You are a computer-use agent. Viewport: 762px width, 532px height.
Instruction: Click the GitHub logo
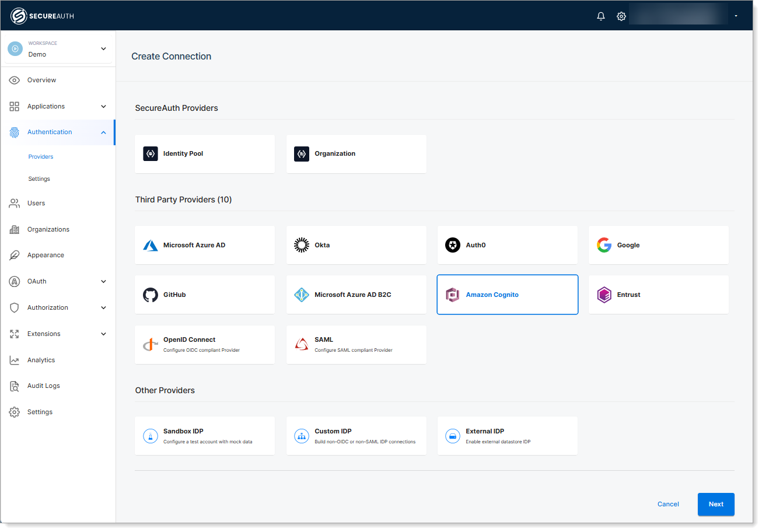151,295
